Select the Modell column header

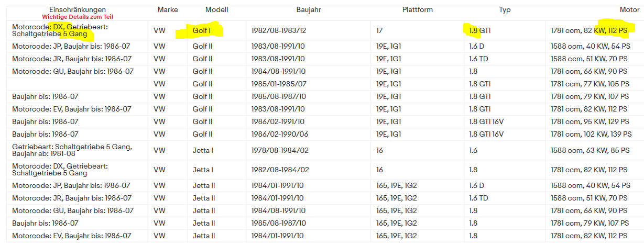[x=216, y=10]
